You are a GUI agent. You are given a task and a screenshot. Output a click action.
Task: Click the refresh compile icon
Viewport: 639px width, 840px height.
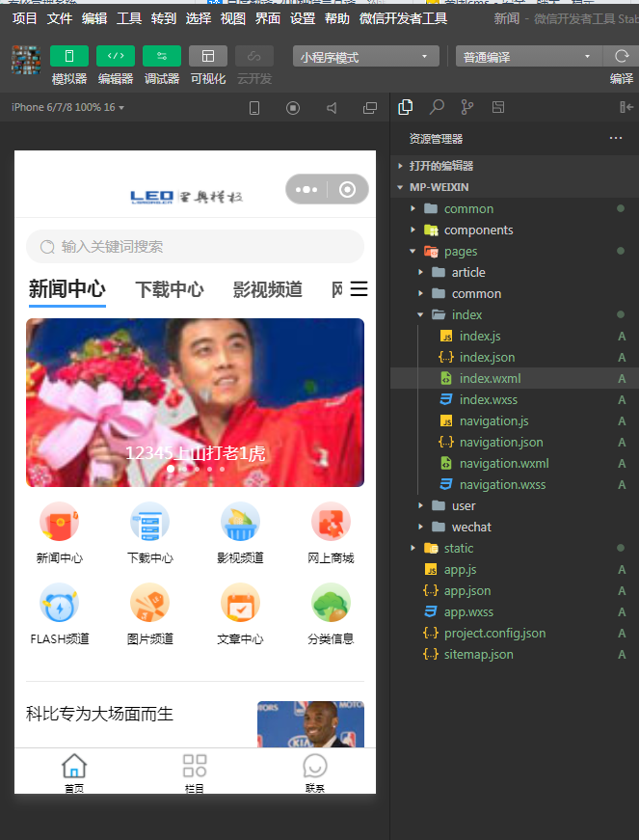pyautogui.click(x=622, y=56)
